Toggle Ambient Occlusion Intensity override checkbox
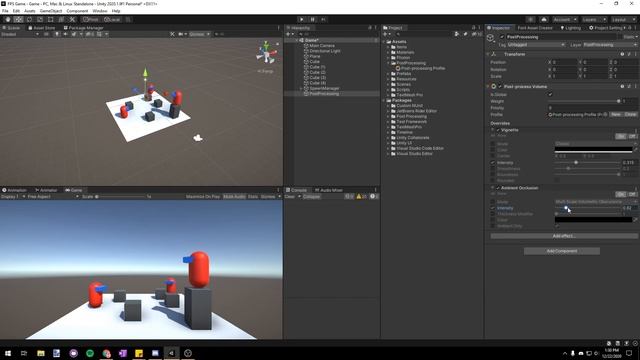 (493, 208)
